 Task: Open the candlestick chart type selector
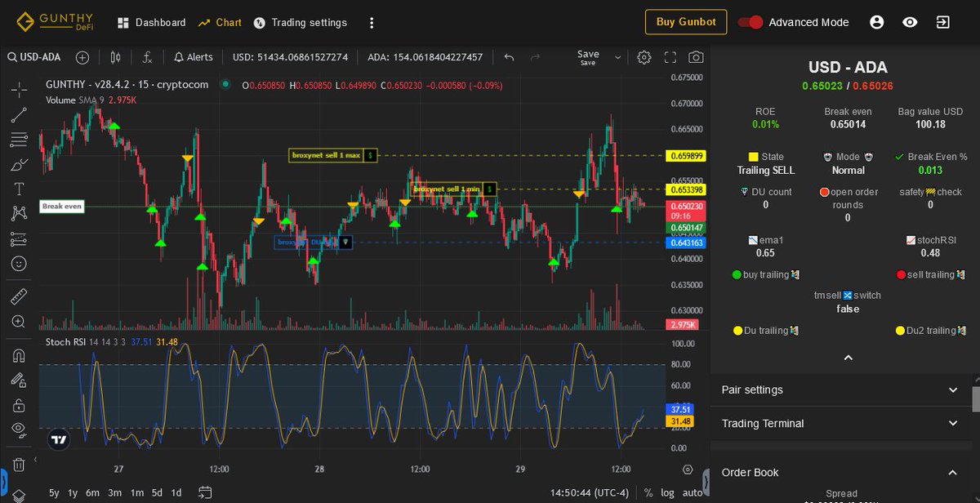115,57
